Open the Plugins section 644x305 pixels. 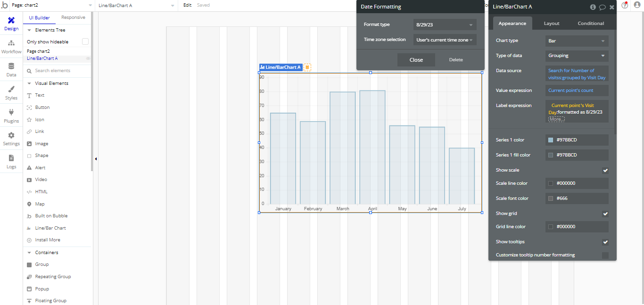tap(11, 115)
